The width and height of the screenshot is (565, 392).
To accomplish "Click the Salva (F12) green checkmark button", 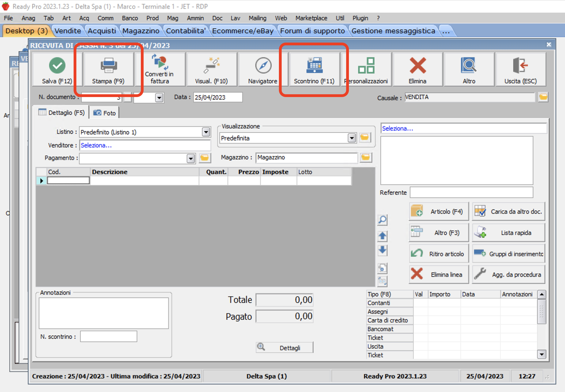I will 57,70.
